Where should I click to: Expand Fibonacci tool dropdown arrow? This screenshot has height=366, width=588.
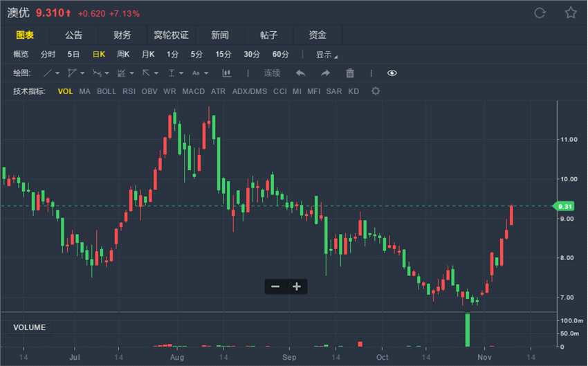131,73
